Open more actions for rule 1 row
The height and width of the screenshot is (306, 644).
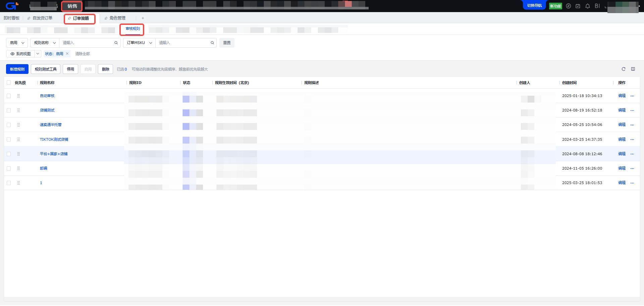pyautogui.click(x=632, y=183)
